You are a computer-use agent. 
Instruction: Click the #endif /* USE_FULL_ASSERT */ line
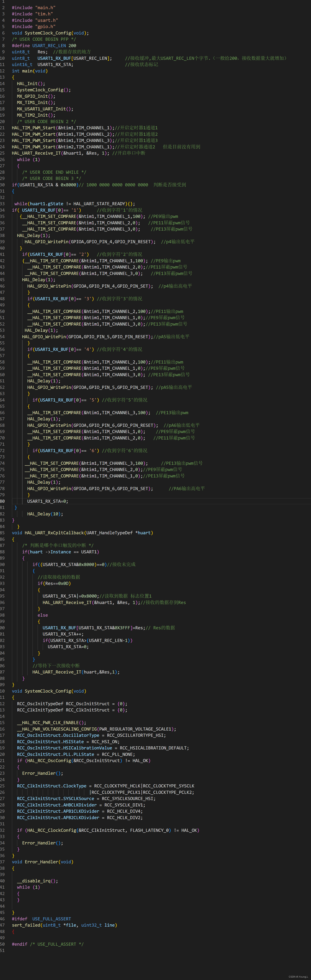pos(47,944)
